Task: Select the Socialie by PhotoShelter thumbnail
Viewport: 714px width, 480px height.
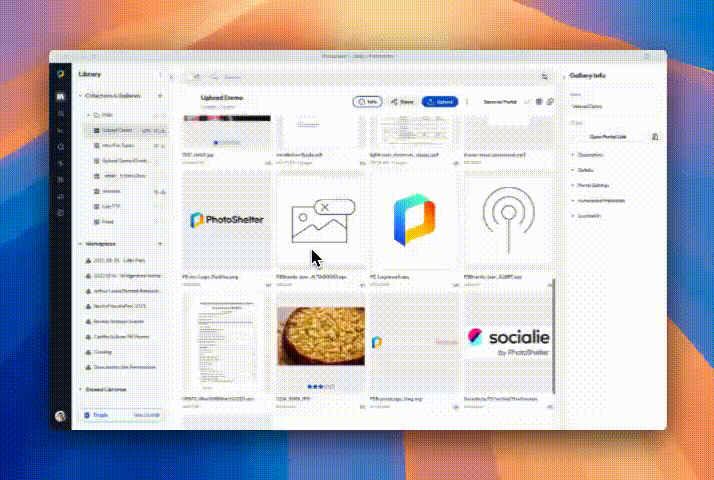Action: click(x=508, y=342)
